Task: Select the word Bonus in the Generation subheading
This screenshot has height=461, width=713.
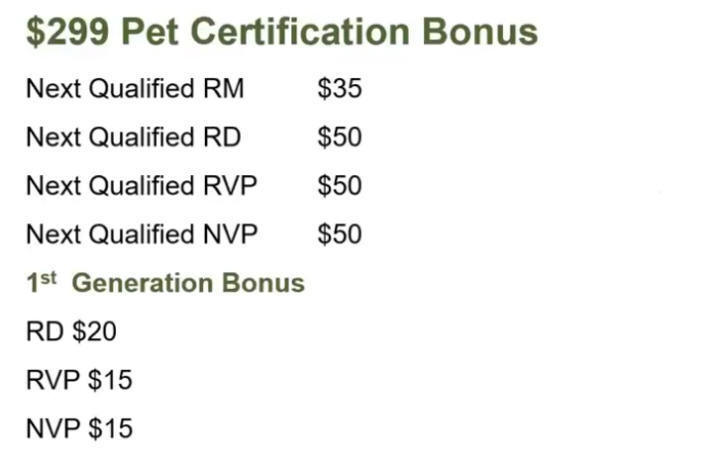Action: tap(263, 283)
